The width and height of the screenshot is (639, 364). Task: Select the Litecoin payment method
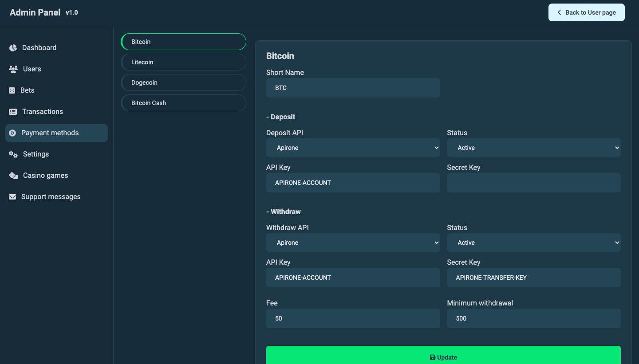click(x=183, y=62)
